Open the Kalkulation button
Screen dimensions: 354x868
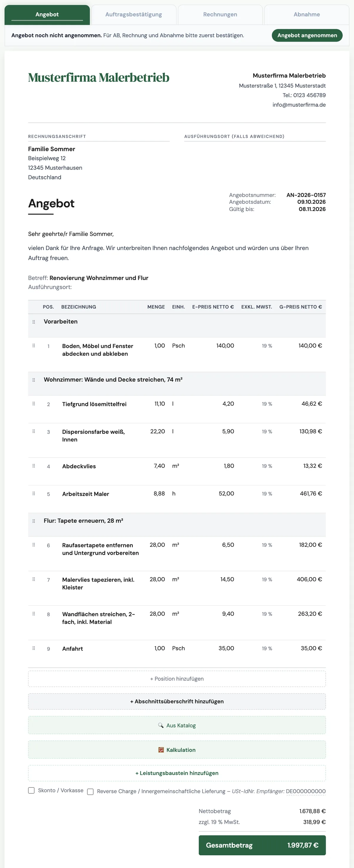[x=177, y=750]
